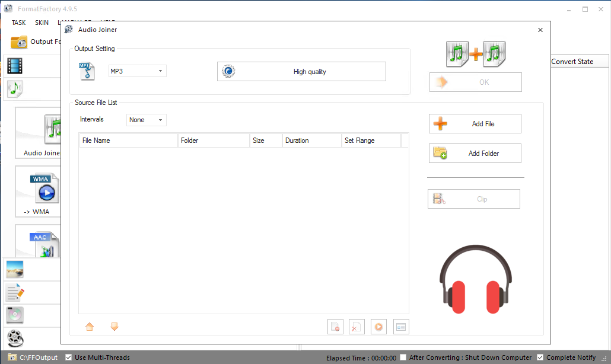Minimize the FormatFactory main window
611x364 pixels.
(569, 9)
